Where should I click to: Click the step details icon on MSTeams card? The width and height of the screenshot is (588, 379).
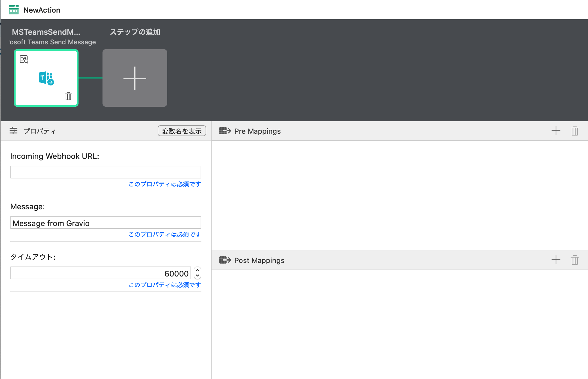click(24, 59)
